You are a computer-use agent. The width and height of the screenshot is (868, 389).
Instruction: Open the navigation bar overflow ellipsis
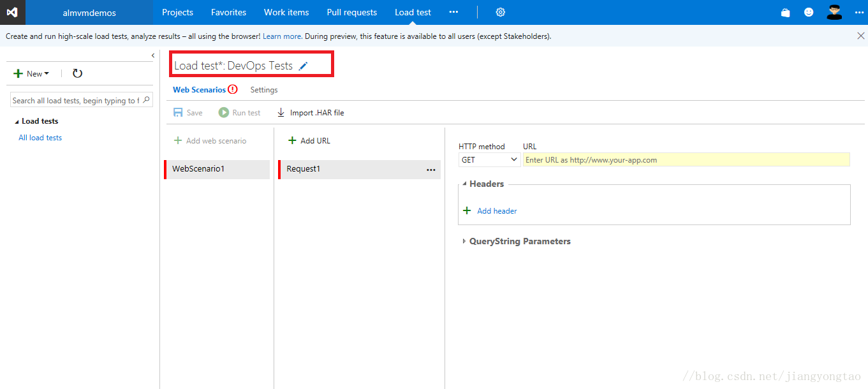point(453,12)
